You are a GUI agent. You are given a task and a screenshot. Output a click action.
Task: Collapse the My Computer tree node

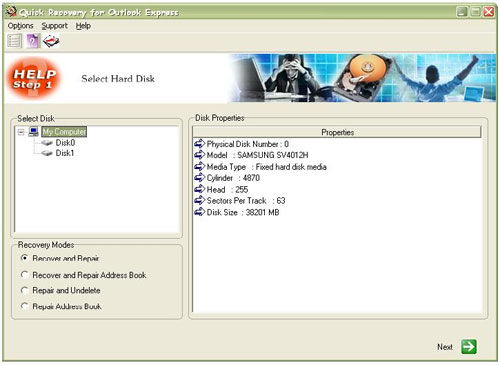pos(21,132)
